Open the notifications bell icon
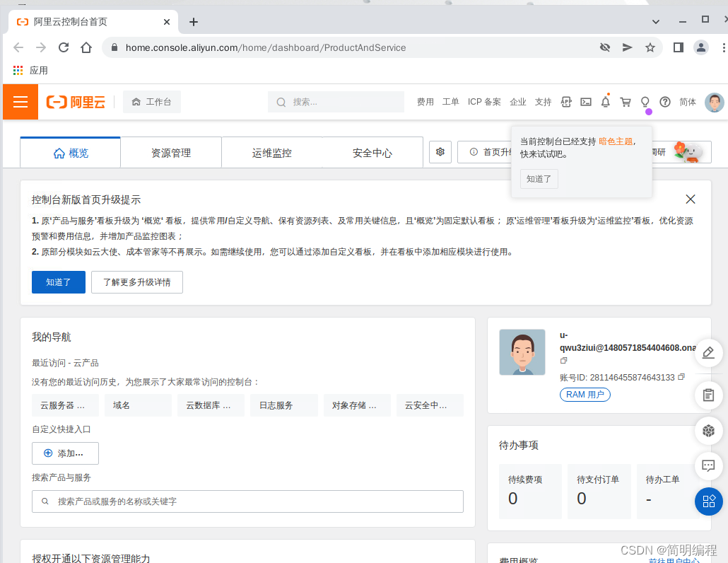The width and height of the screenshot is (728, 563). click(x=606, y=102)
